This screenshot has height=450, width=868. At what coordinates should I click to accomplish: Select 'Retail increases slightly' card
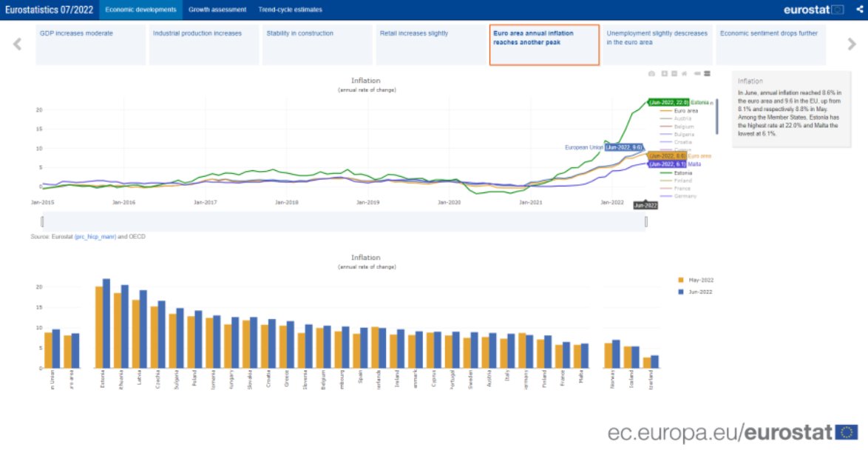tap(431, 45)
